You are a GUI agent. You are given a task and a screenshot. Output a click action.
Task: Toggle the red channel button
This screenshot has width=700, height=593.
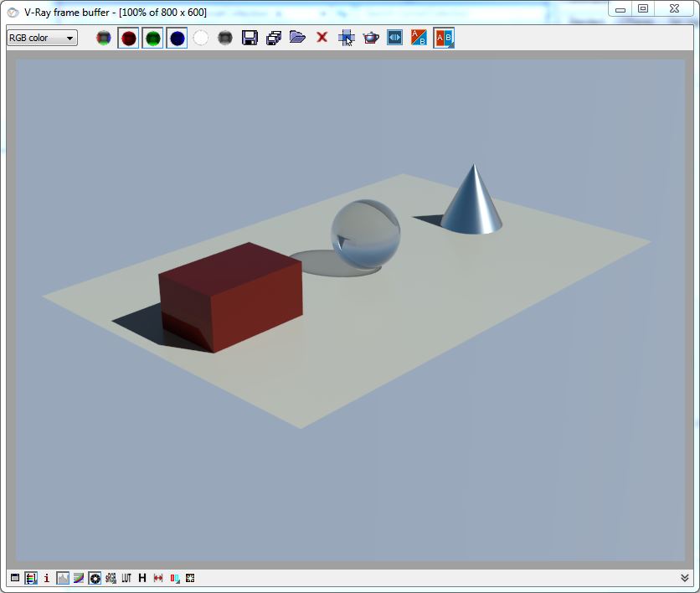[128, 38]
